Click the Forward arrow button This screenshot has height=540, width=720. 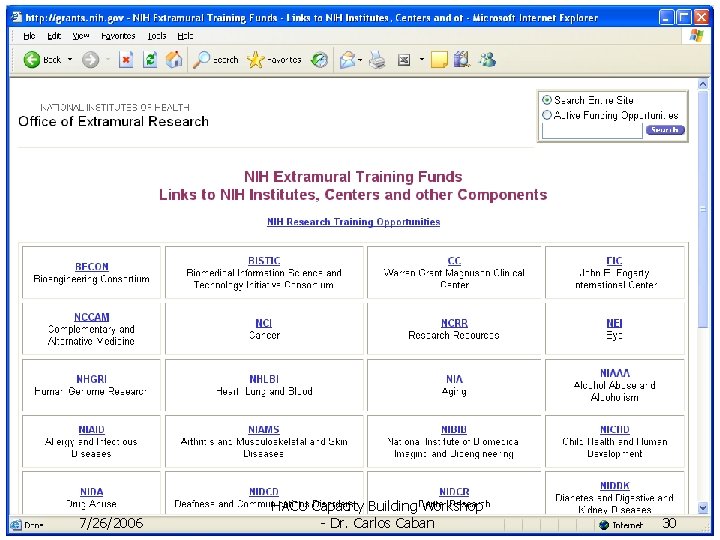coord(90,60)
